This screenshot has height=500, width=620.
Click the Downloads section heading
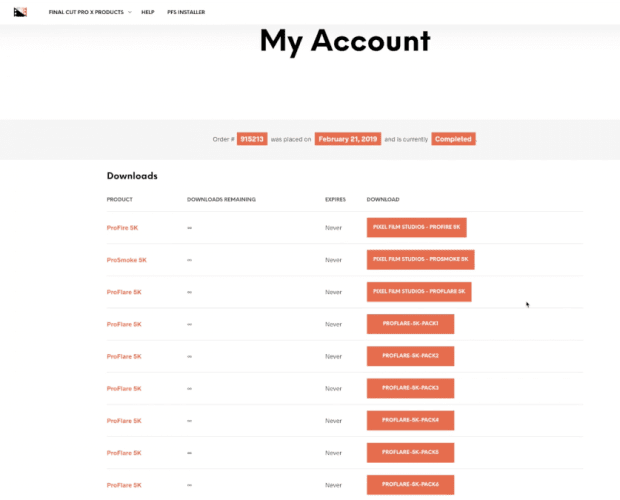[132, 176]
